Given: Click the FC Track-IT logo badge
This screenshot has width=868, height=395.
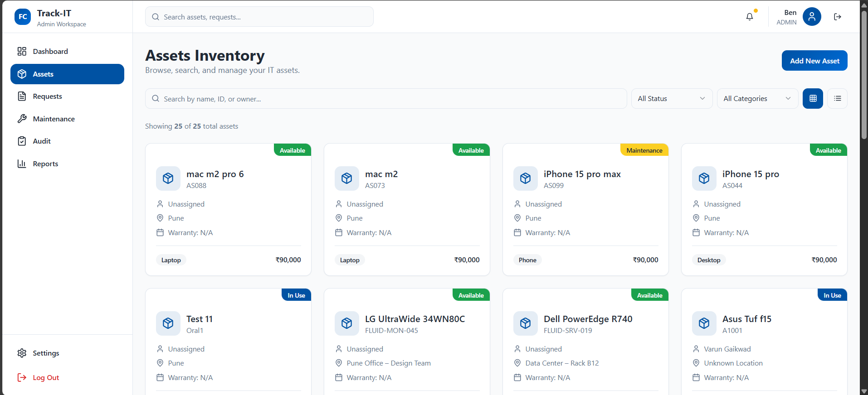Looking at the screenshot, I should 23,17.
